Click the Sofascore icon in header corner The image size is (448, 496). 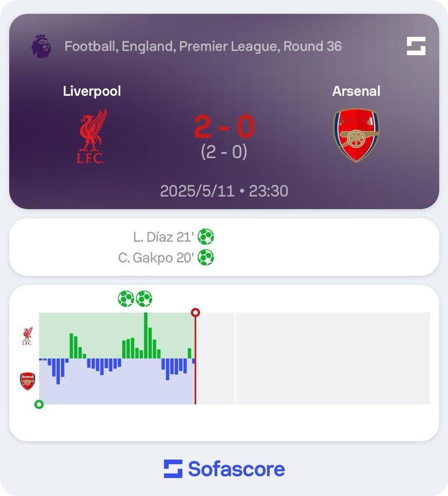tap(416, 46)
